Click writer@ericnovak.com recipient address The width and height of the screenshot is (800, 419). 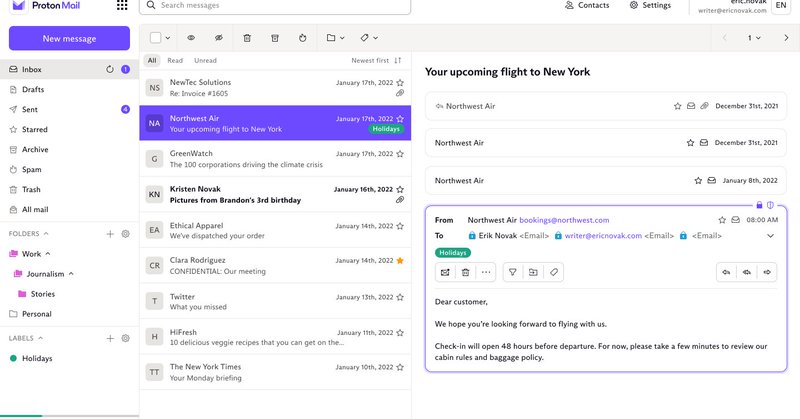pos(603,236)
